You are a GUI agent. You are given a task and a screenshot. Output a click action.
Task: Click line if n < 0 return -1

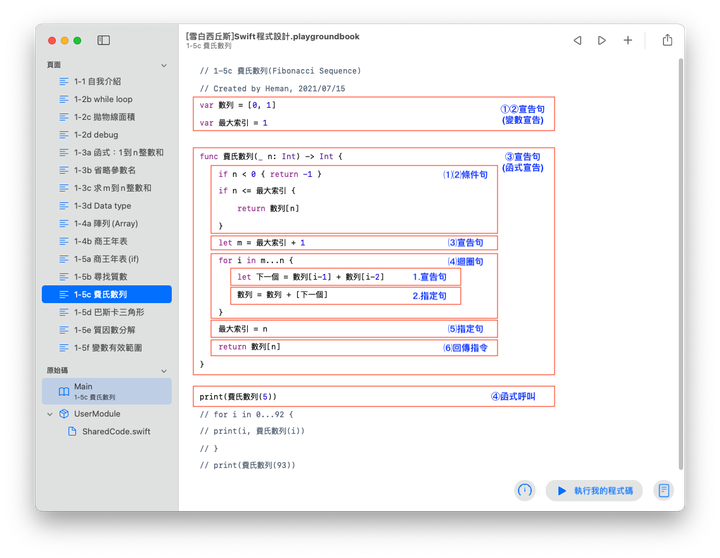(x=270, y=175)
